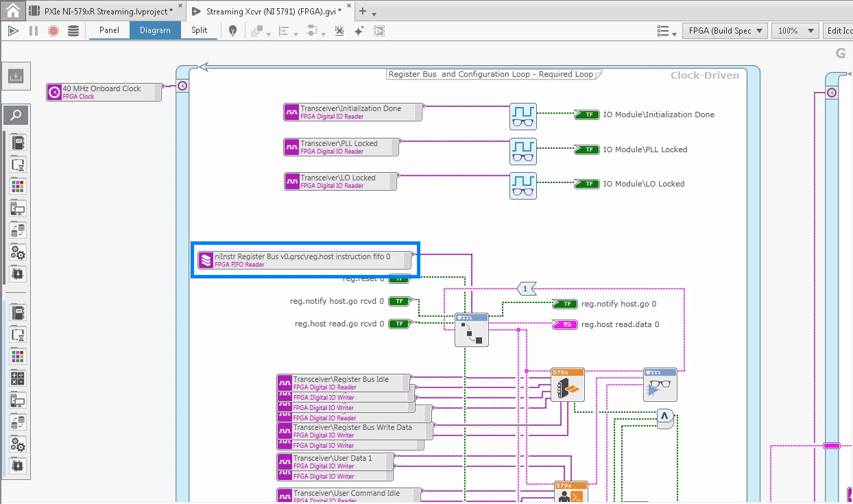This screenshot has height=504, width=853.
Task: Run the Streaming Xcvr FPGA VI
Action: (13, 30)
